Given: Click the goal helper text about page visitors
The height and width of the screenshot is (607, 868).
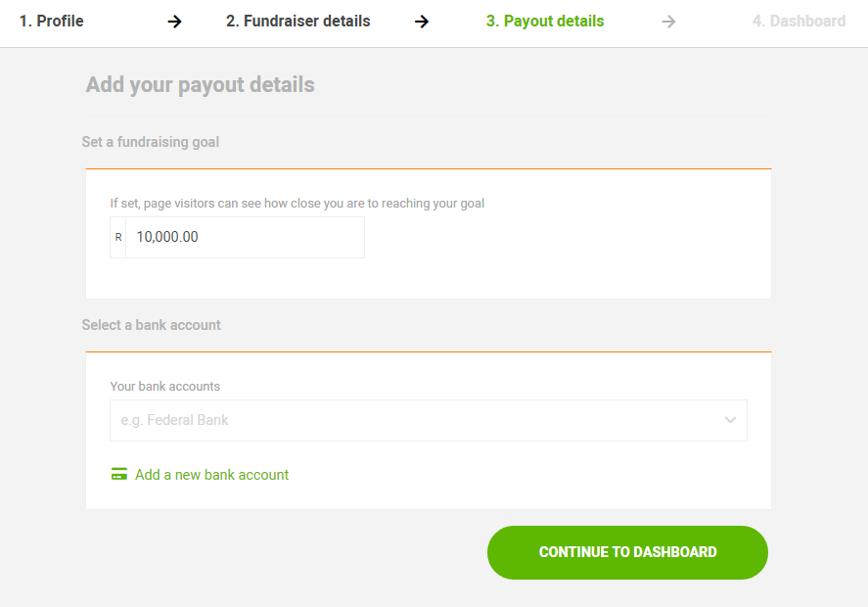Looking at the screenshot, I should pyautogui.click(x=297, y=204).
